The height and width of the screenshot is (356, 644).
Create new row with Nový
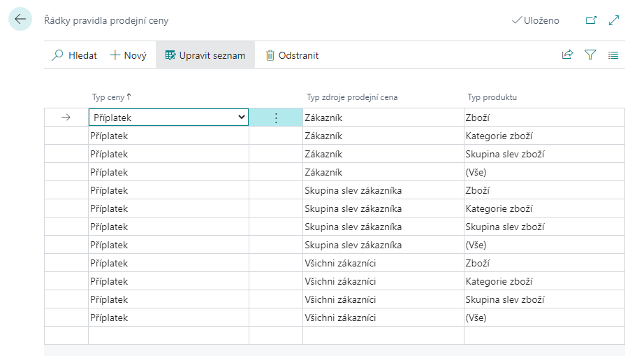click(129, 55)
